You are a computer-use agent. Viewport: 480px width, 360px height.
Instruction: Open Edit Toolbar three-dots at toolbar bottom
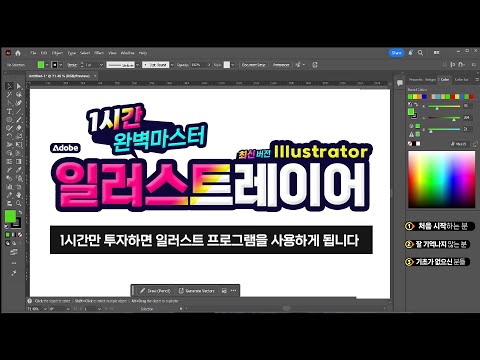14,263
